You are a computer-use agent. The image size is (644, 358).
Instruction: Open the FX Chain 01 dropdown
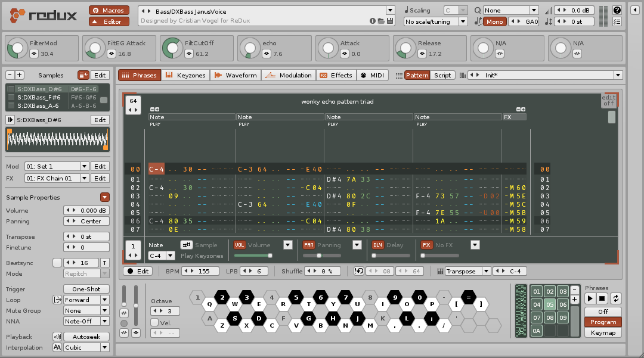pyautogui.click(x=64, y=178)
